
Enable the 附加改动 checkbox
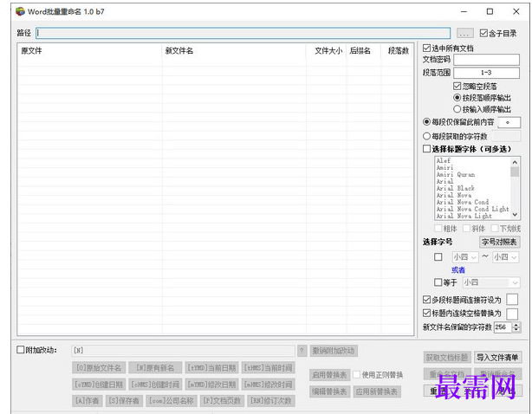point(21,350)
